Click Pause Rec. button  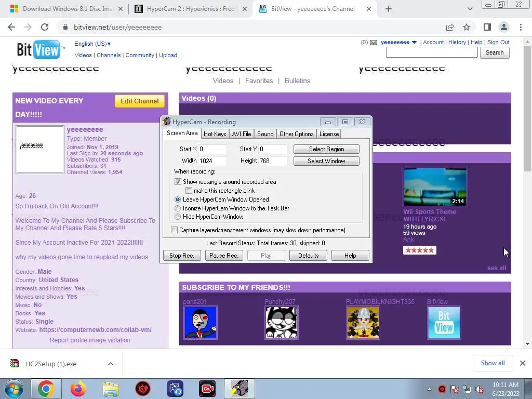(224, 256)
